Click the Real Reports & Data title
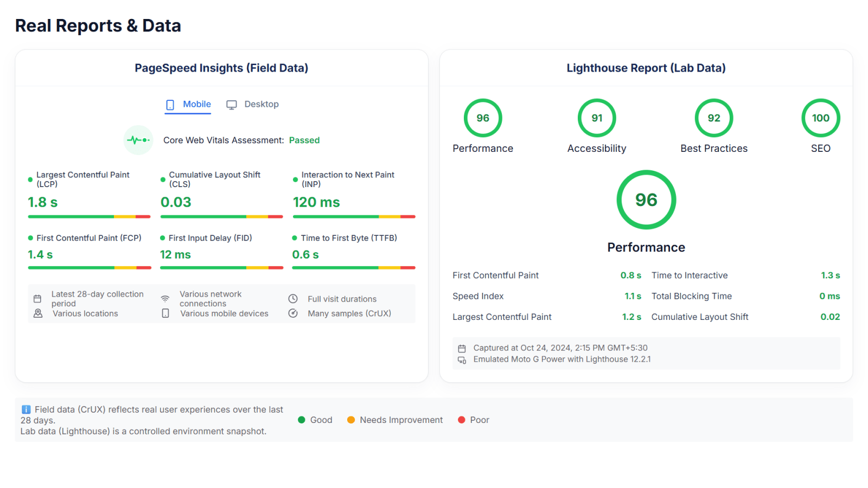 [x=98, y=25]
